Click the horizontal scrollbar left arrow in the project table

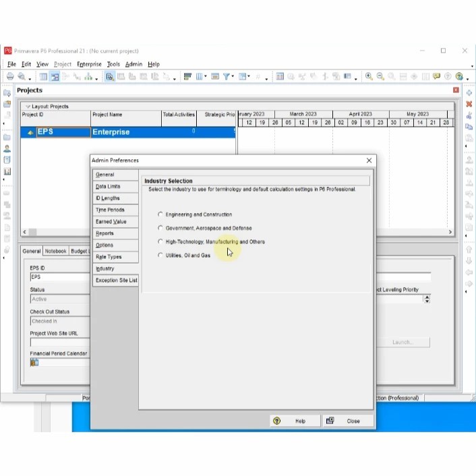click(24, 232)
